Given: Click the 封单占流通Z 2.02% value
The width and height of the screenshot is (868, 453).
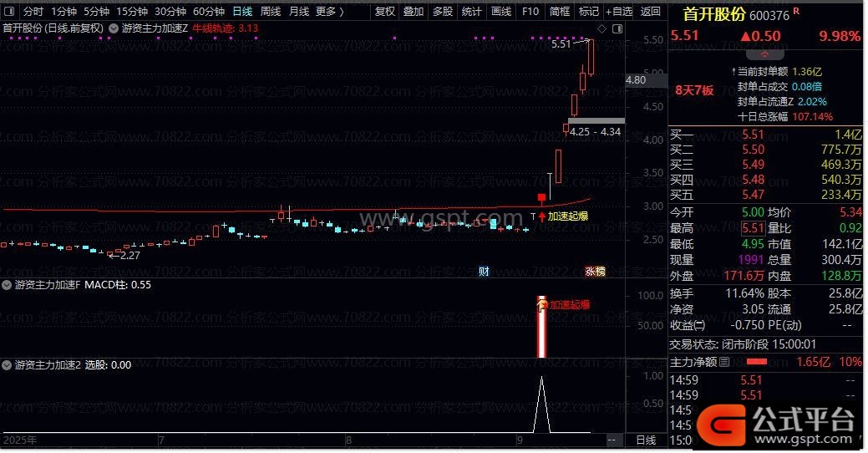Looking at the screenshot, I should (x=812, y=102).
